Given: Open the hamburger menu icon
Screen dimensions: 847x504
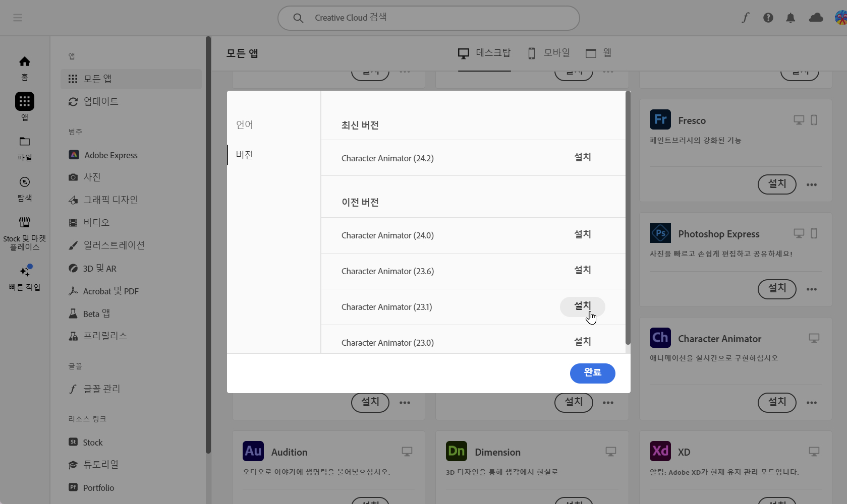Looking at the screenshot, I should tap(18, 18).
